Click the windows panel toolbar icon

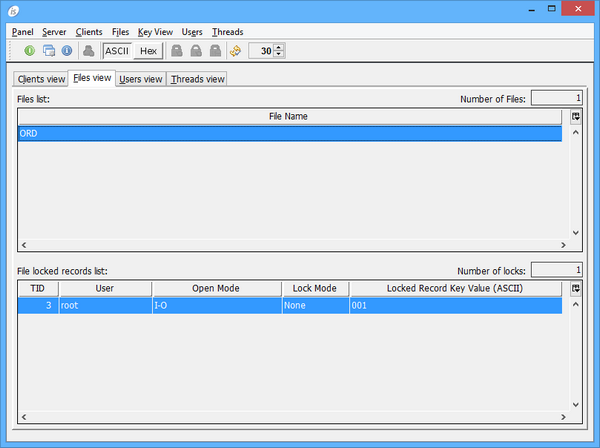click(x=48, y=50)
